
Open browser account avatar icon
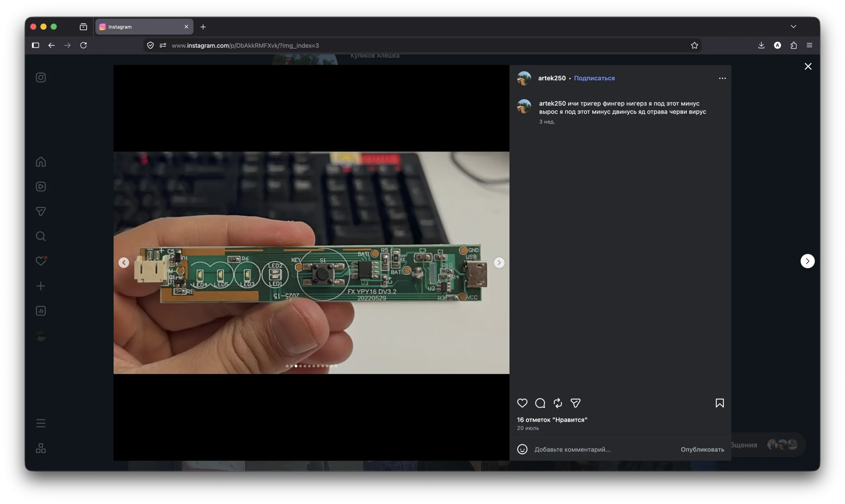777,45
